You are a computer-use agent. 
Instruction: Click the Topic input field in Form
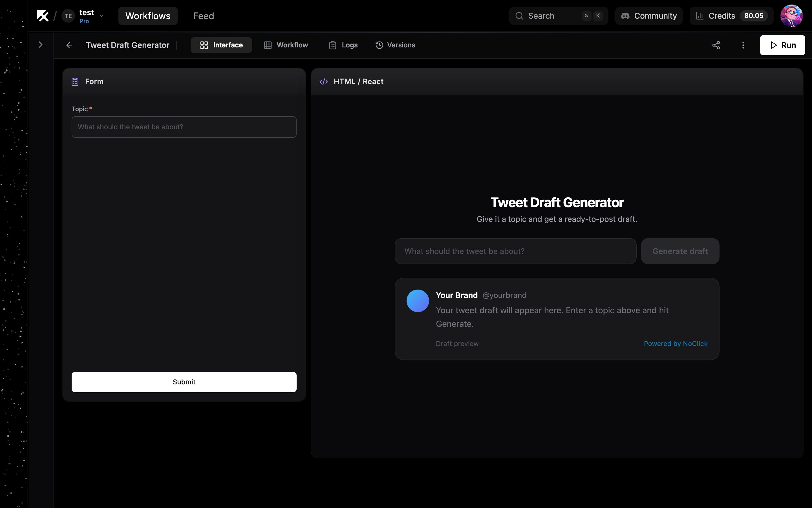tap(184, 127)
